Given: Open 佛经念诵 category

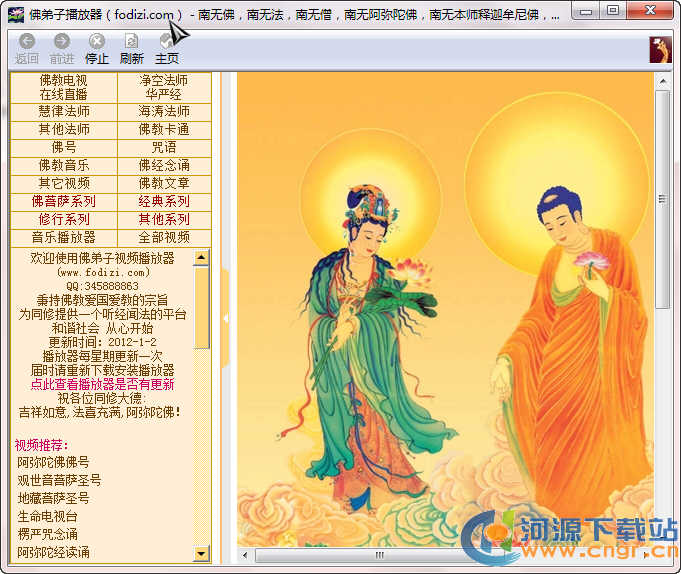Looking at the screenshot, I should pyautogui.click(x=164, y=165).
